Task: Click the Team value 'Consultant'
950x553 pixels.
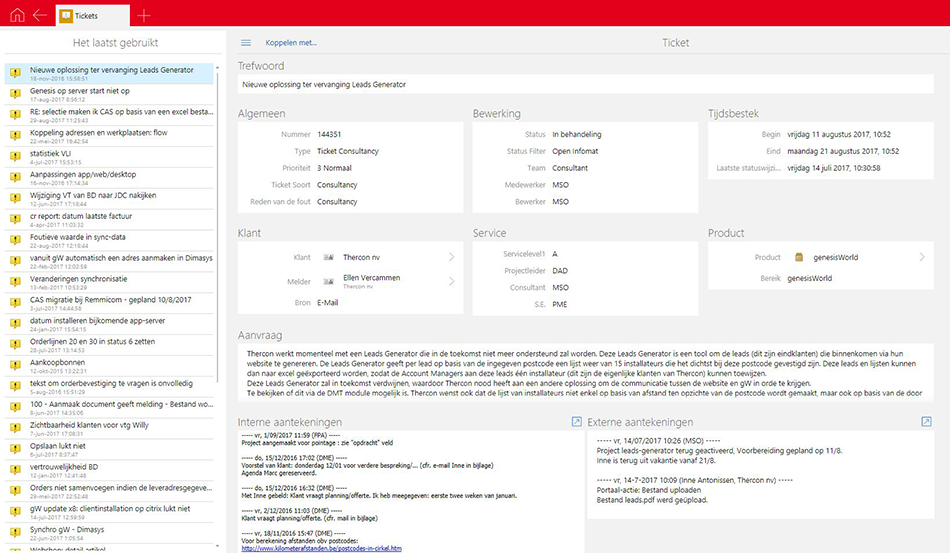Action: click(570, 168)
